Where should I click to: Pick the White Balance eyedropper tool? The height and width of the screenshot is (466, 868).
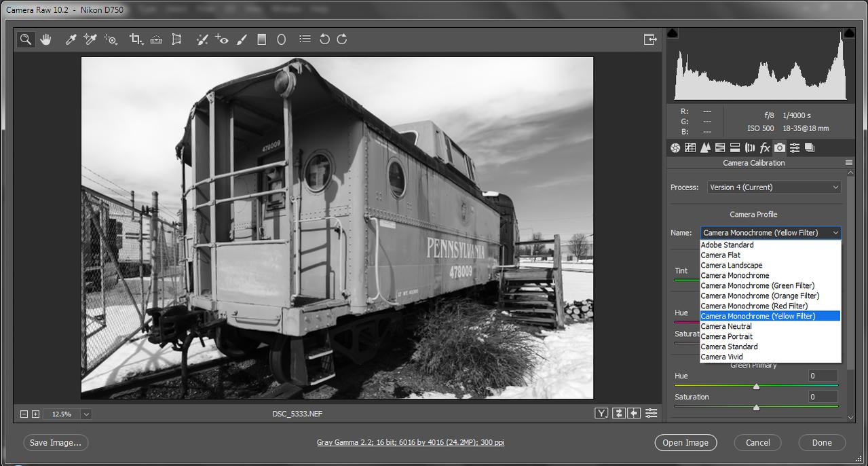coord(71,39)
